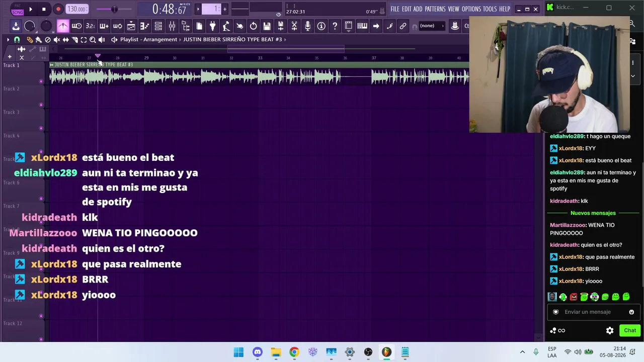This screenshot has width=644, height=362.
Task: Open the PATTERNS menu
Action: click(x=435, y=9)
